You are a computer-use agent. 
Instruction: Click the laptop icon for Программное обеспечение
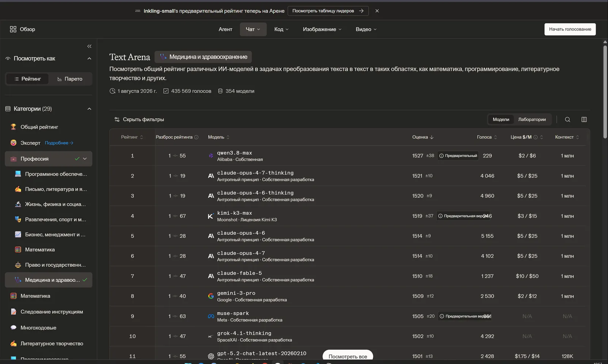(x=18, y=174)
